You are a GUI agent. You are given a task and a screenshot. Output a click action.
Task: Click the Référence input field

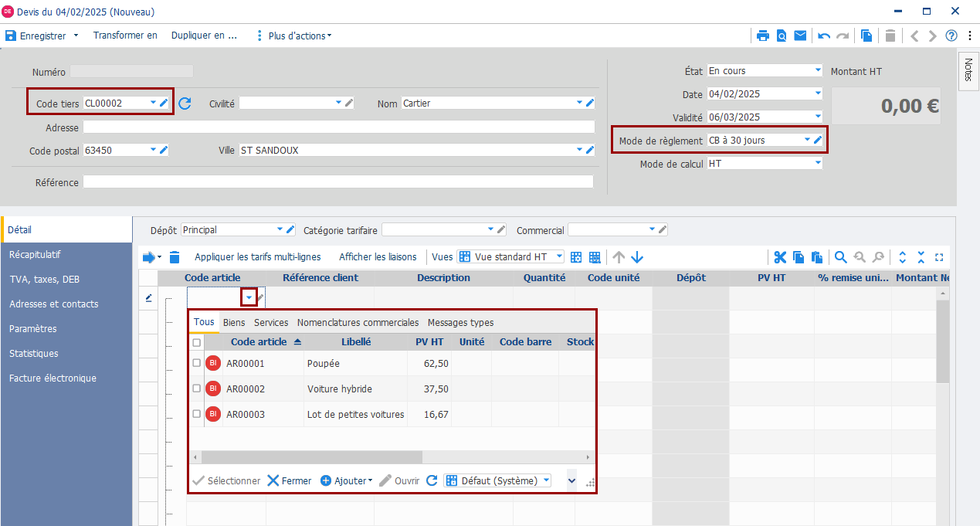point(337,182)
